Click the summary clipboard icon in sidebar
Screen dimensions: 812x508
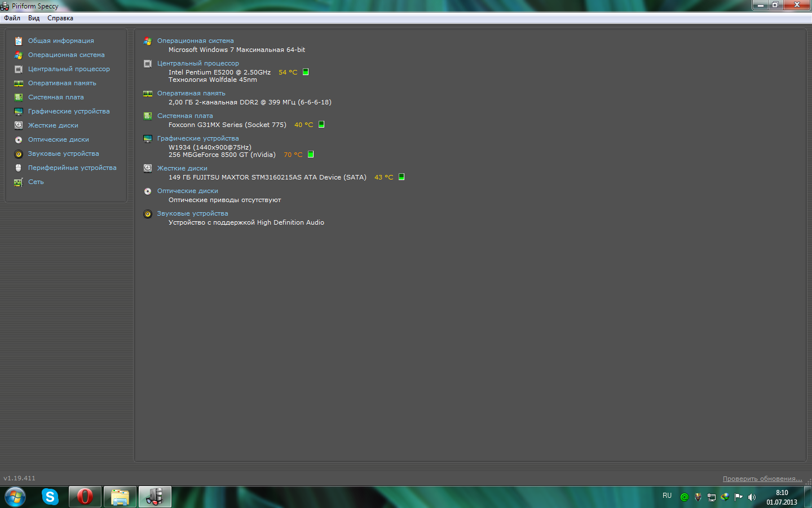pyautogui.click(x=19, y=41)
